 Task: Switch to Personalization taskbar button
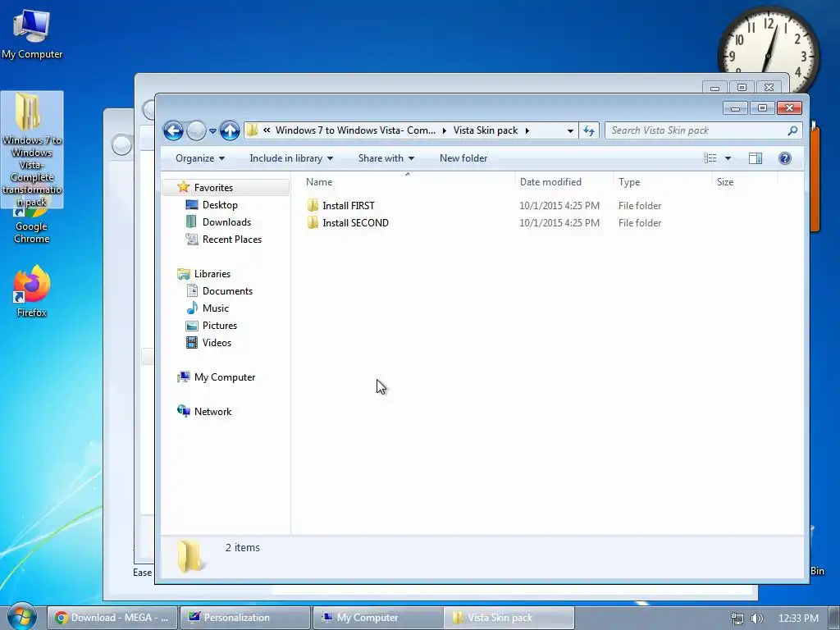244,618
